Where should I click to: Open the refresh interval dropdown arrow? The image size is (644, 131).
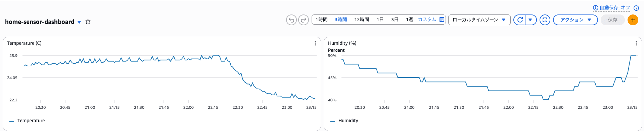531,20
